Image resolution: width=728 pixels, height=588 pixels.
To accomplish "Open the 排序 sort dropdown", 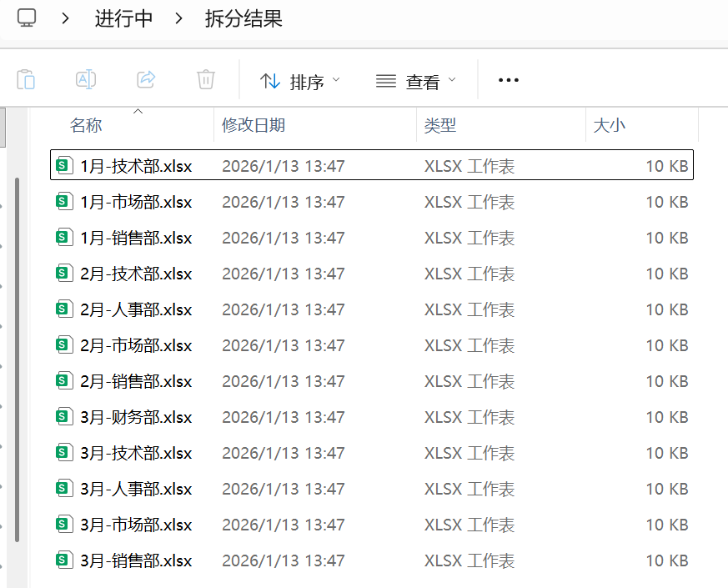I will 300,81.
